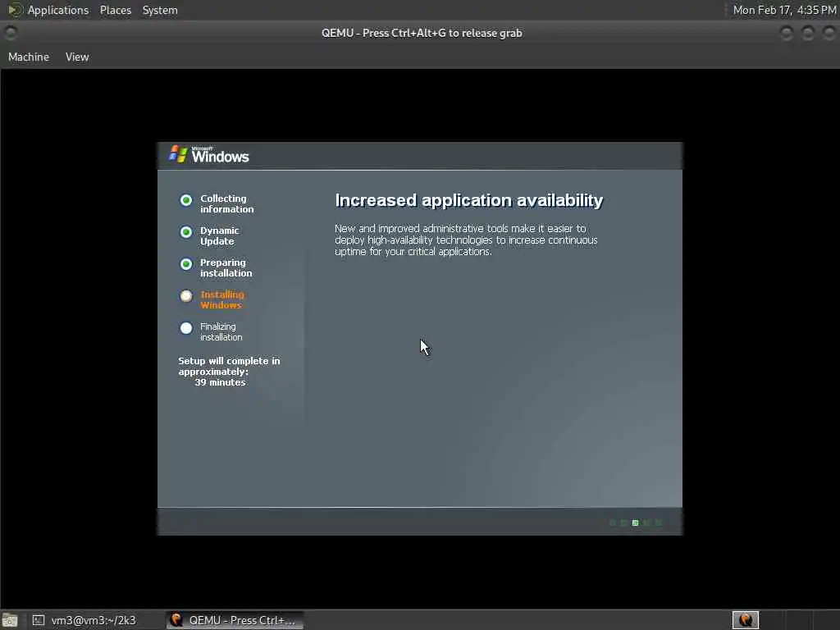Image resolution: width=840 pixels, height=630 pixels.
Task: Click 'Setup will complete in approximately' text
Action: (229, 367)
